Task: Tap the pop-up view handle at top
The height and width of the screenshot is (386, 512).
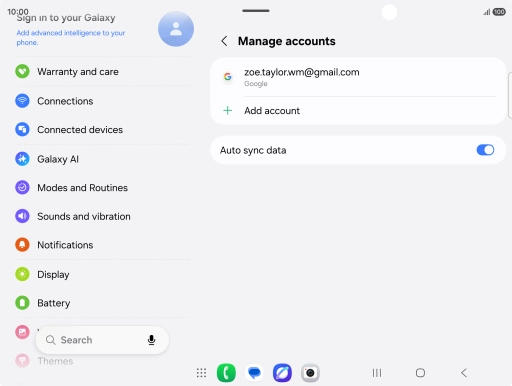Action: [256, 11]
